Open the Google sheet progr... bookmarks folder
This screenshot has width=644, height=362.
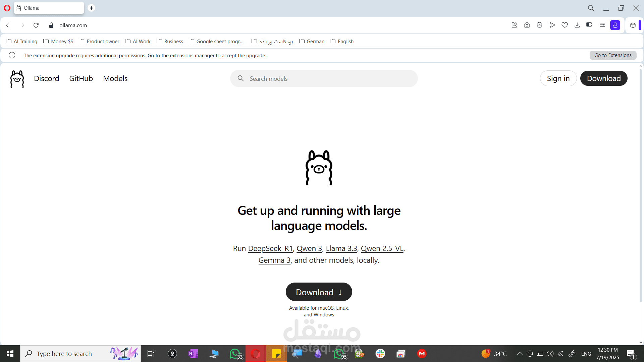coord(216,41)
